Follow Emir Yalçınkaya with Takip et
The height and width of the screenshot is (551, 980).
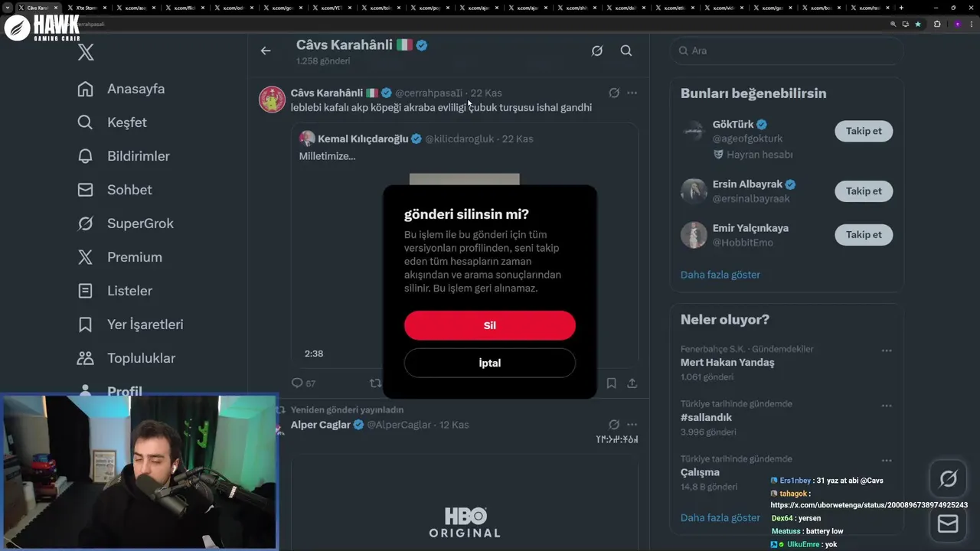(x=864, y=235)
